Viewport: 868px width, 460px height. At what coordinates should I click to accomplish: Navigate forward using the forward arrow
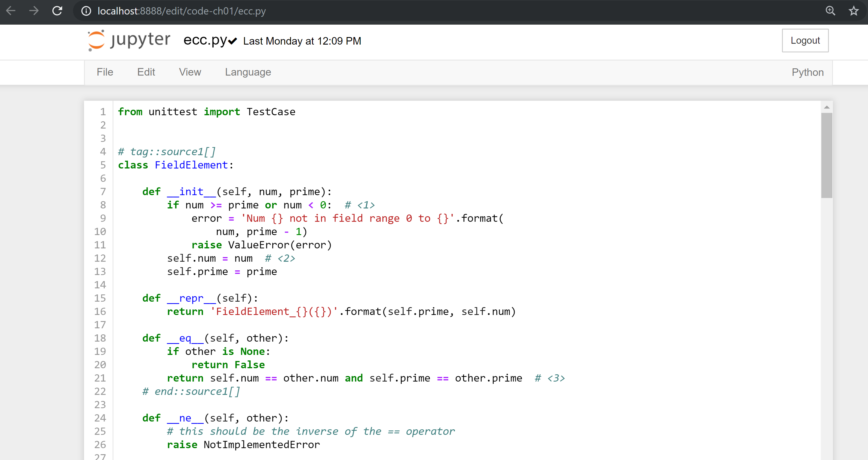click(34, 11)
